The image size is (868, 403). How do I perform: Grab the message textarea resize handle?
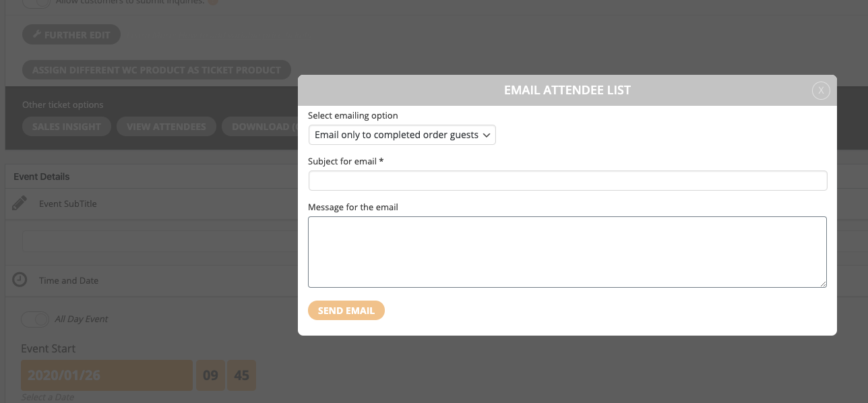tap(823, 284)
